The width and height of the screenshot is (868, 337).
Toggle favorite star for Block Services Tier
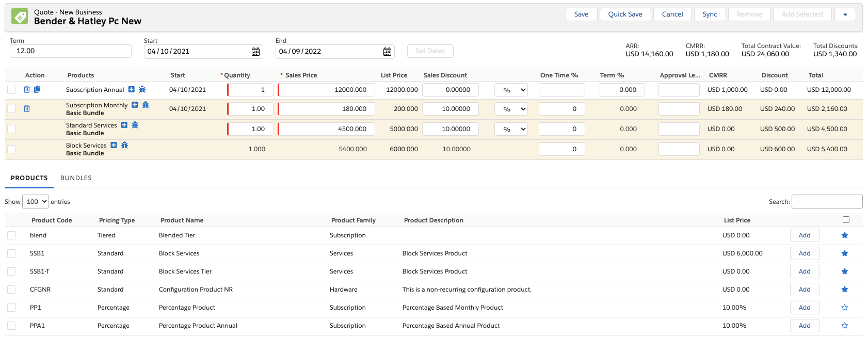tap(845, 271)
